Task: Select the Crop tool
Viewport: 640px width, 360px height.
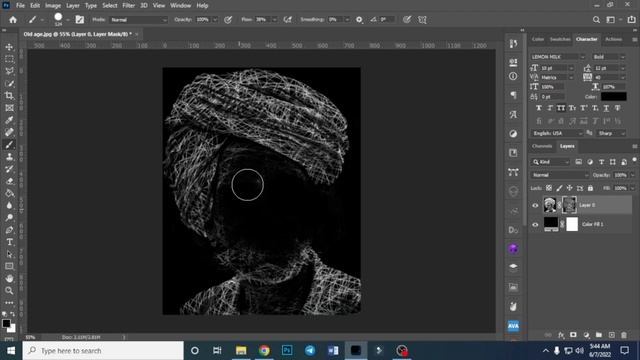Action: (x=9, y=96)
